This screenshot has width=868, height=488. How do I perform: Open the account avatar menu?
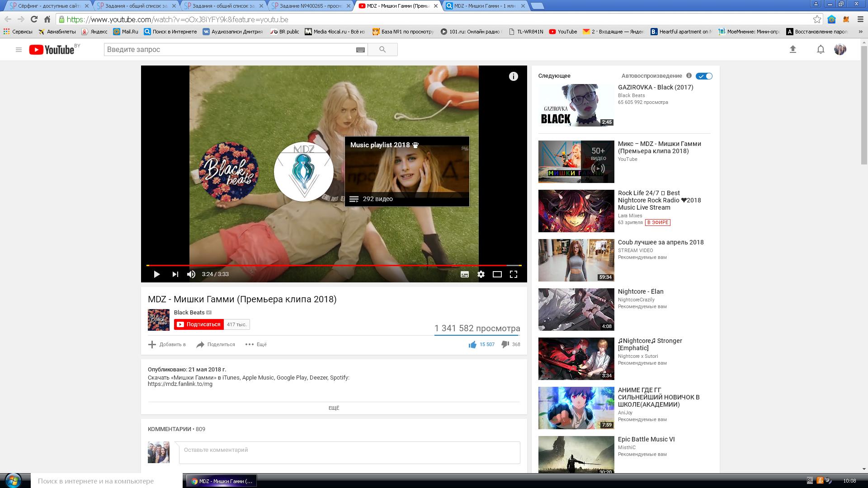[840, 50]
